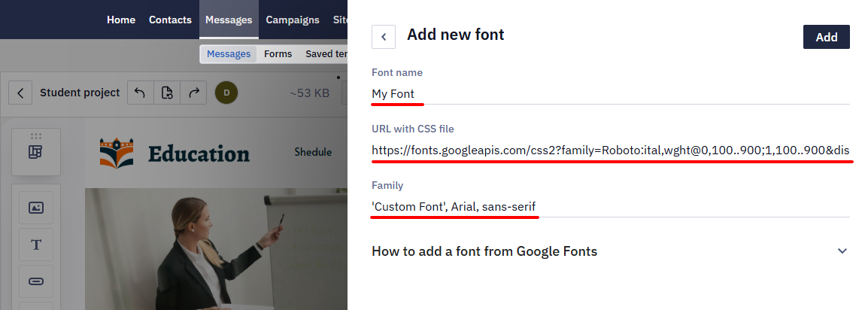
Task: Click the D user avatar
Action: (x=226, y=93)
